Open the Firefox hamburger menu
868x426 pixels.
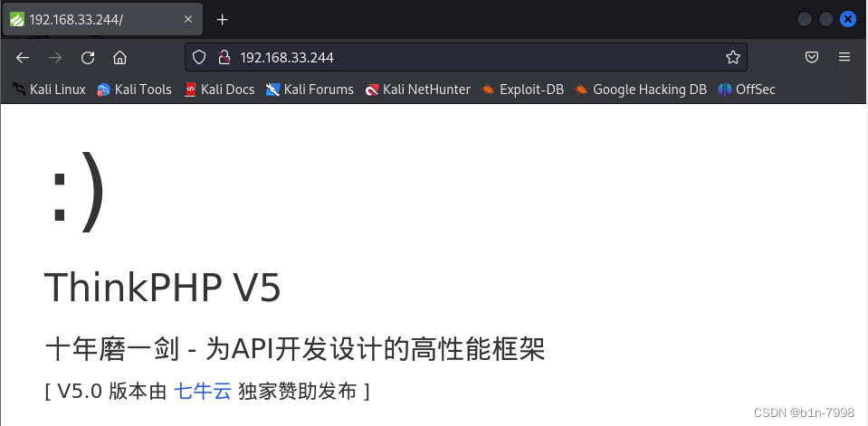(x=844, y=57)
